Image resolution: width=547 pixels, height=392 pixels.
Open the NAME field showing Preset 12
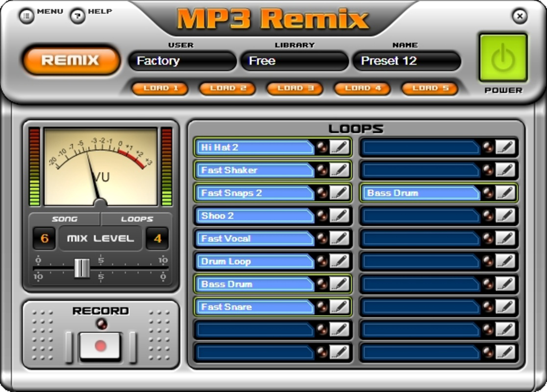(x=407, y=61)
